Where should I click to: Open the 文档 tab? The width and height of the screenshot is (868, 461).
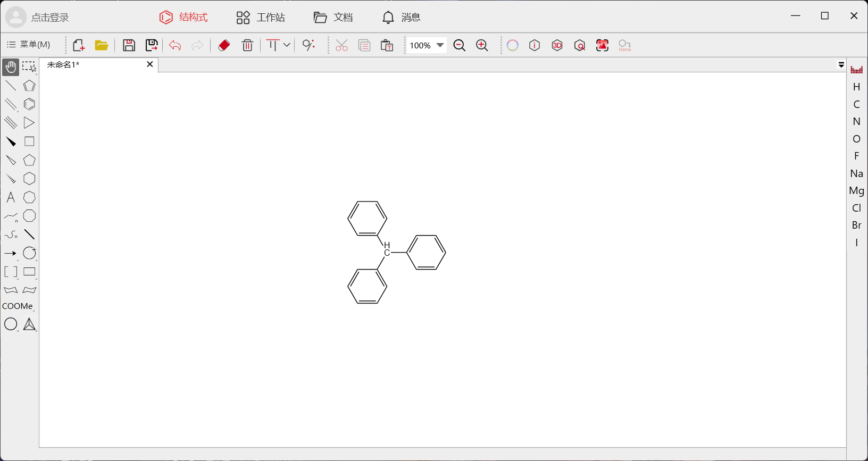[x=333, y=18]
